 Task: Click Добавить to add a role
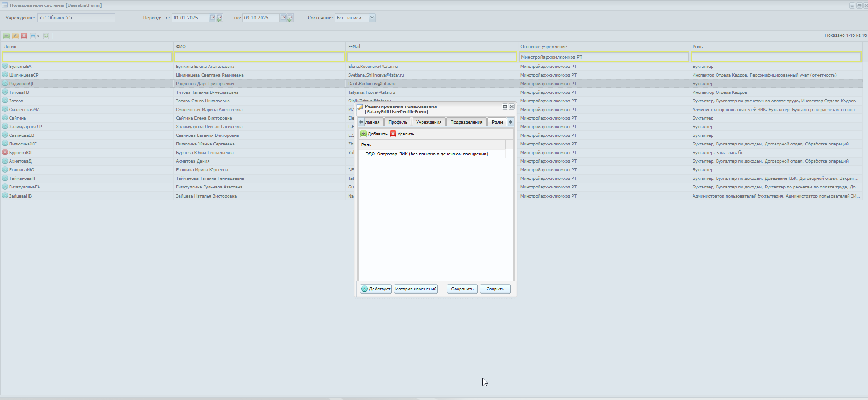[x=374, y=134]
